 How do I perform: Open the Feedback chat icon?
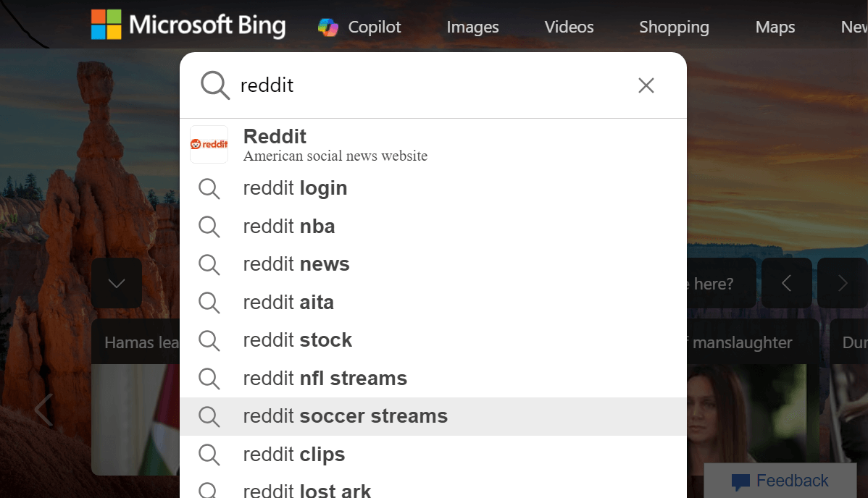[740, 481]
